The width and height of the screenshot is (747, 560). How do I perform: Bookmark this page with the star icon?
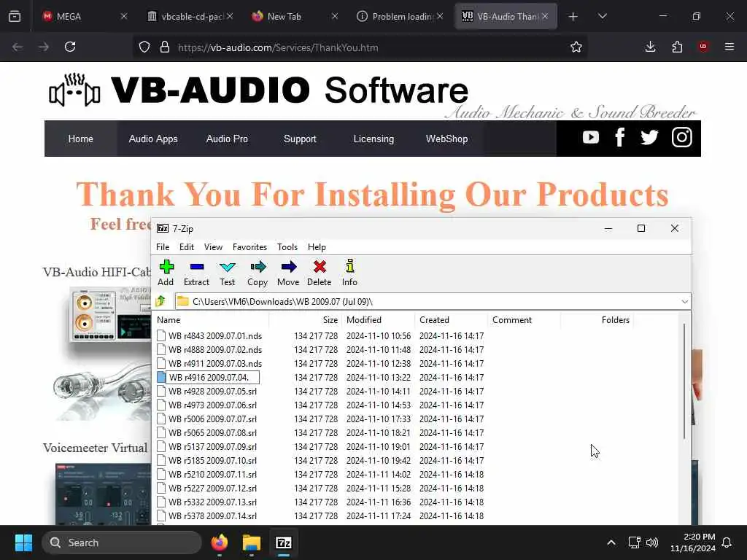point(576,47)
